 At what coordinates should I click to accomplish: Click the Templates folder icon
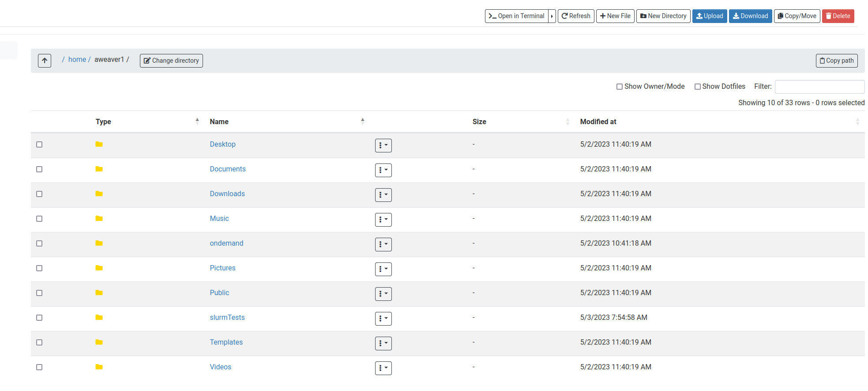coord(99,342)
